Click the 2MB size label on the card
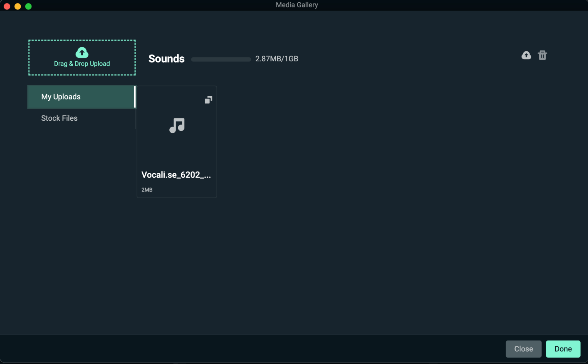This screenshot has width=588, height=364. [x=147, y=190]
